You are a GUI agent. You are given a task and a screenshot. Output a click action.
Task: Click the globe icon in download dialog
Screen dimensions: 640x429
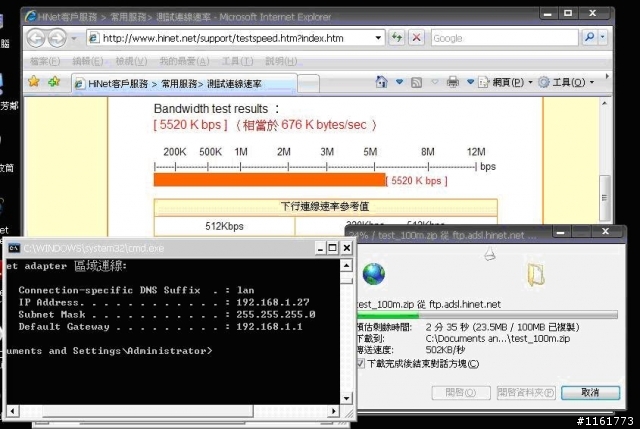373,273
